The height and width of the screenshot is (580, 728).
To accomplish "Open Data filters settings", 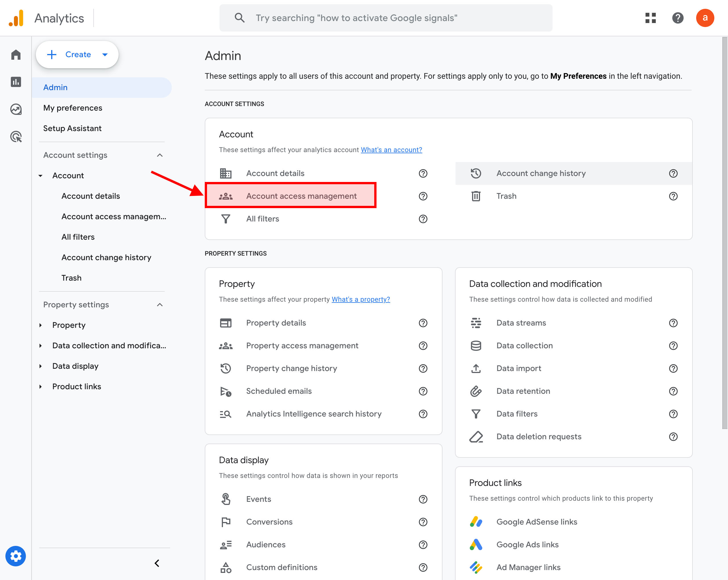I will (517, 414).
